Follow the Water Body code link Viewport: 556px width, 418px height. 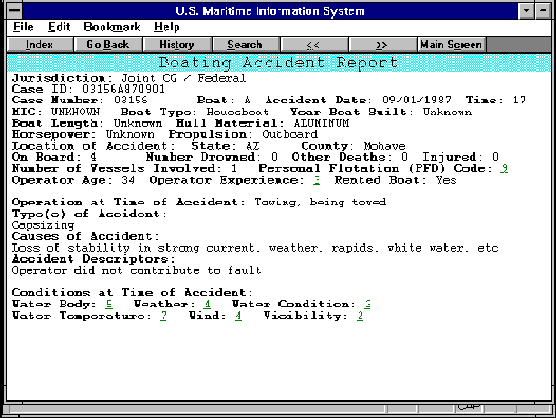[109, 304]
